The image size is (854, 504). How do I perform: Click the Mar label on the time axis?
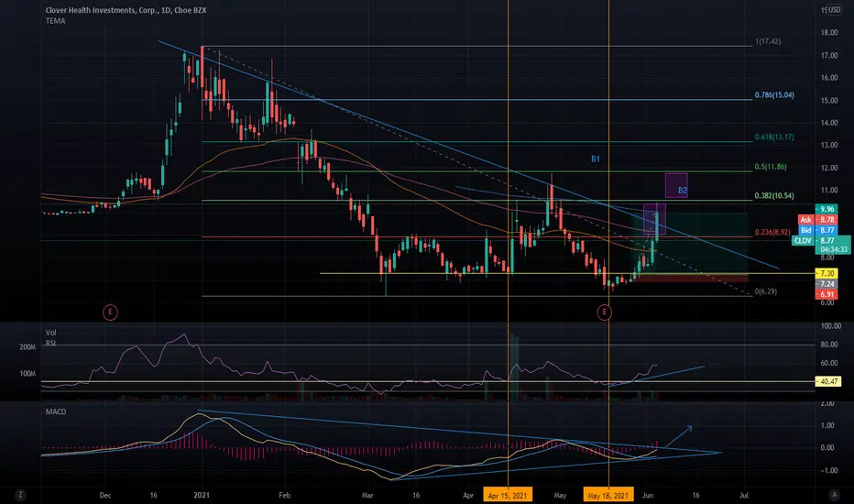pos(367,495)
